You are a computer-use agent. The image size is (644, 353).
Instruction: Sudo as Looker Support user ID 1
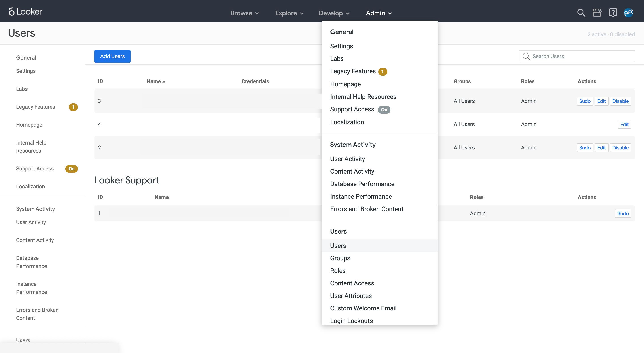pyautogui.click(x=623, y=214)
